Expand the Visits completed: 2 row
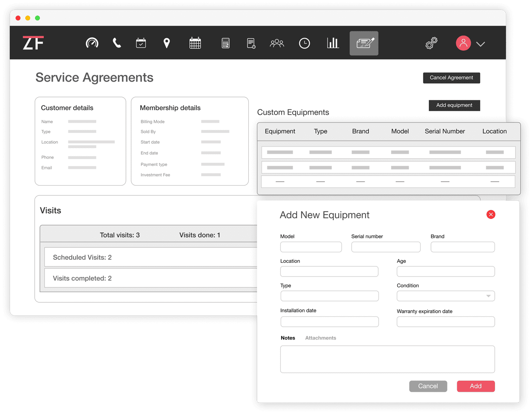 [151, 278]
